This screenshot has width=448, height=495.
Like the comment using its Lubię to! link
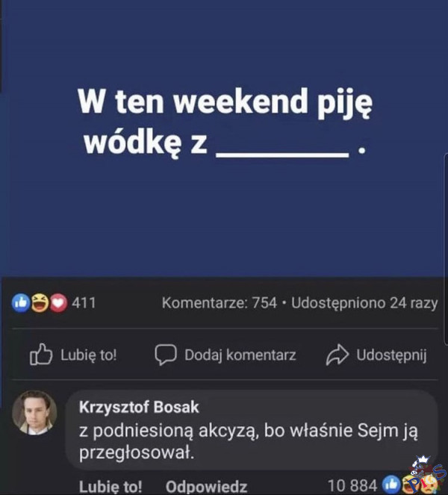click(111, 486)
